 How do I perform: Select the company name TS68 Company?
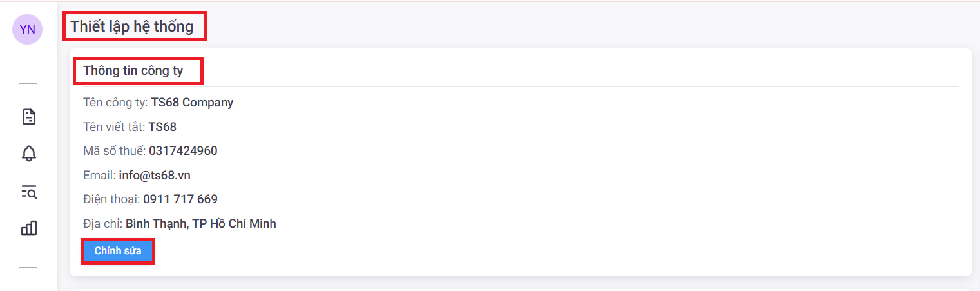click(x=192, y=103)
